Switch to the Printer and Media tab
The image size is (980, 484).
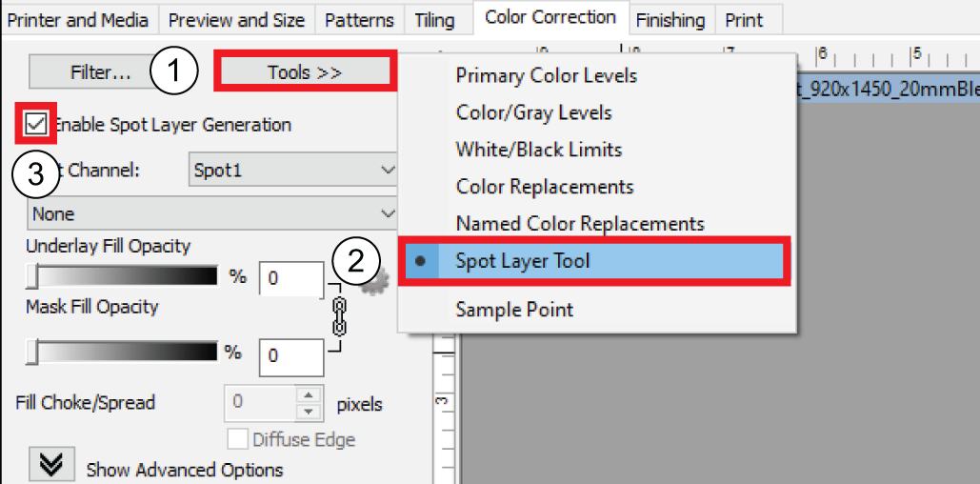(x=78, y=19)
